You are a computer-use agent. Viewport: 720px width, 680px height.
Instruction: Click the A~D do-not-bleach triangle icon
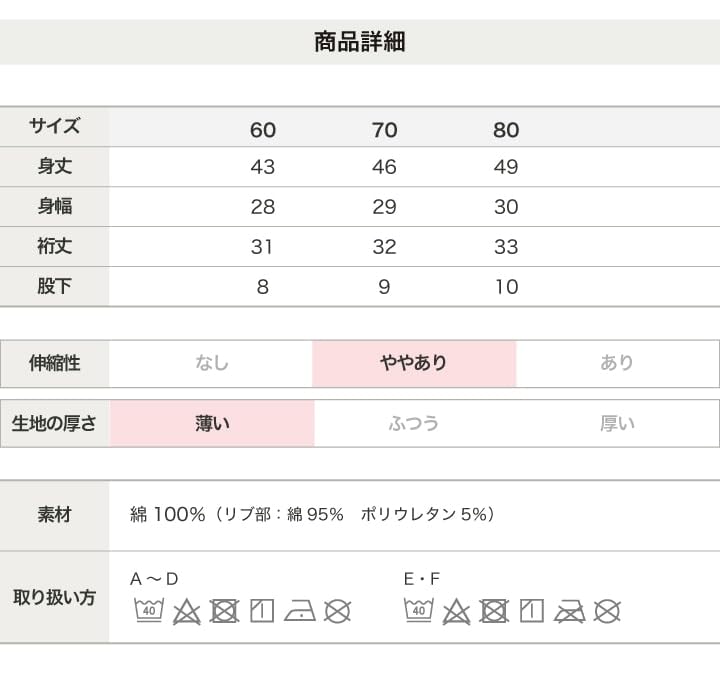[187, 611]
